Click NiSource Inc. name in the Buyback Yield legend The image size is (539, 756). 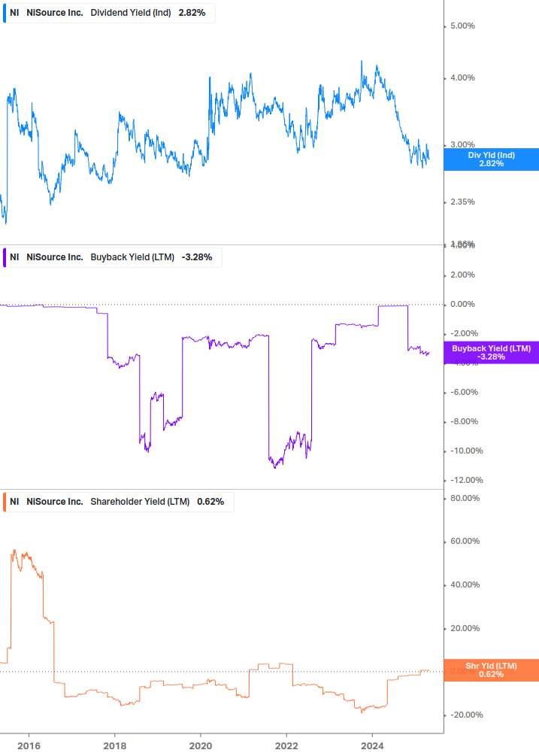(55, 257)
